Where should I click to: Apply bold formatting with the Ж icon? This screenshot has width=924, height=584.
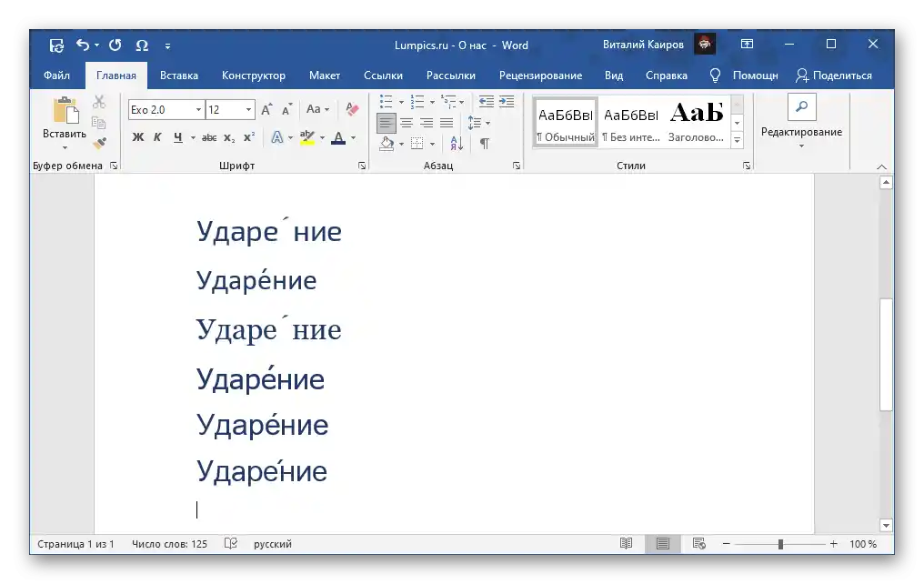[136, 136]
